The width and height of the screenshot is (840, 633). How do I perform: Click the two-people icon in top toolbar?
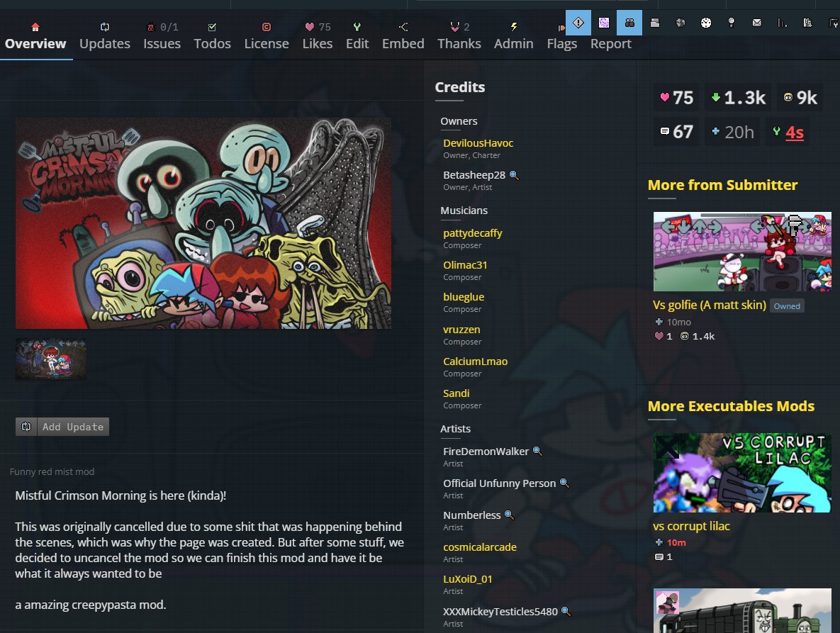[x=629, y=23]
